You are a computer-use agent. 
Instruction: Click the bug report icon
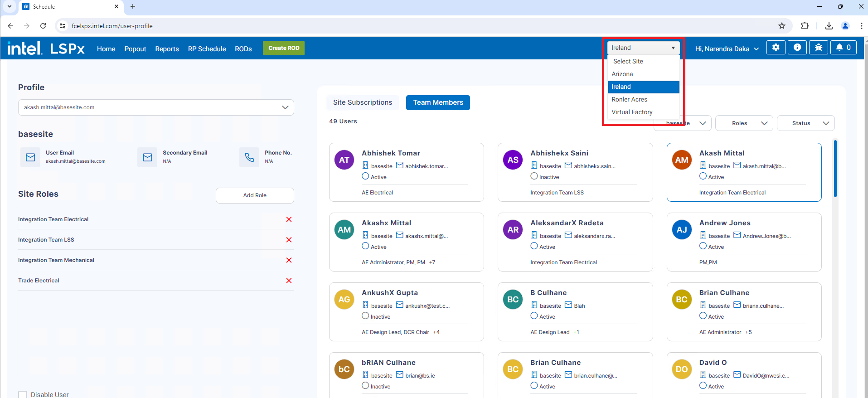click(x=818, y=48)
